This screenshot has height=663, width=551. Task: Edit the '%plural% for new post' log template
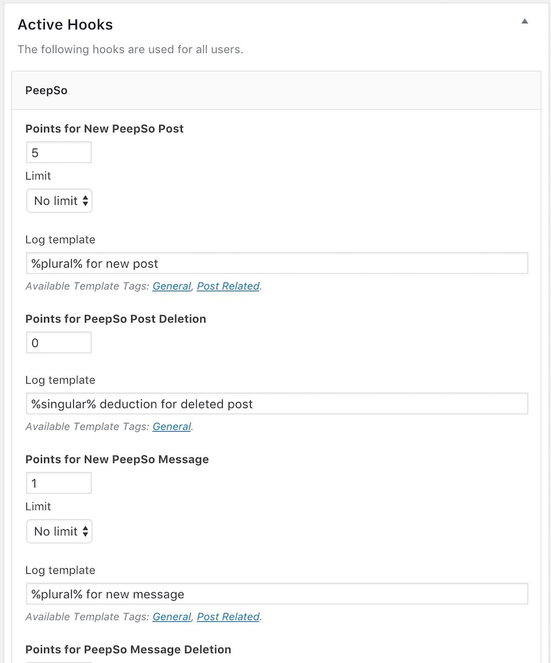tap(277, 263)
